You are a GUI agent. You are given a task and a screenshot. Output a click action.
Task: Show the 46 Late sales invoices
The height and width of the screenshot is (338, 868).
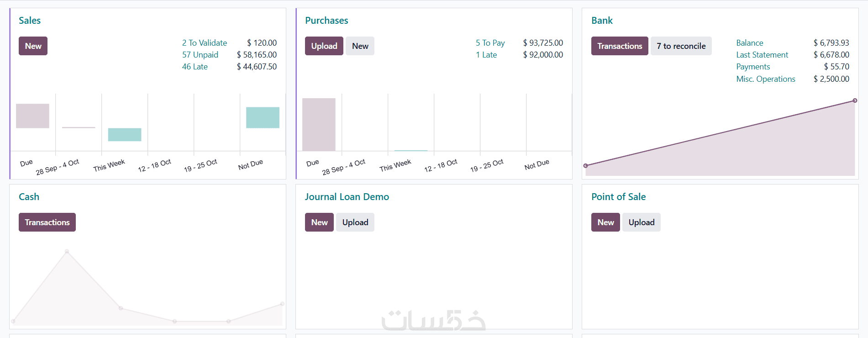195,67
